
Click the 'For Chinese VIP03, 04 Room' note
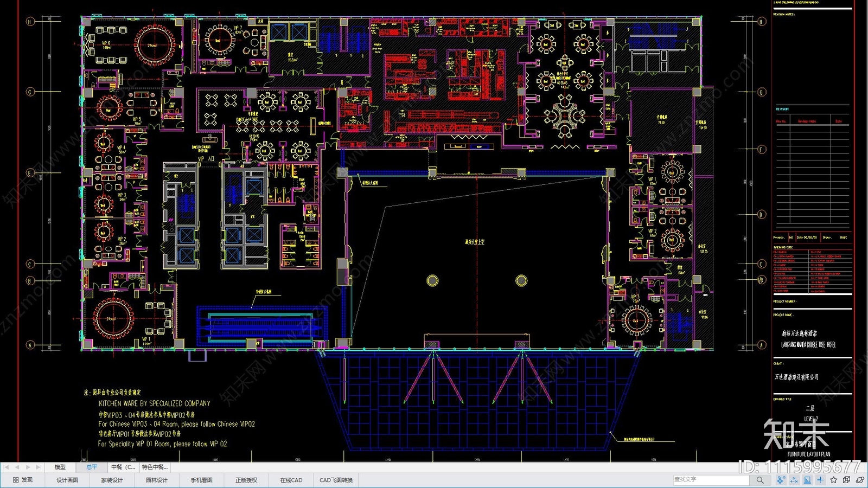176,424
